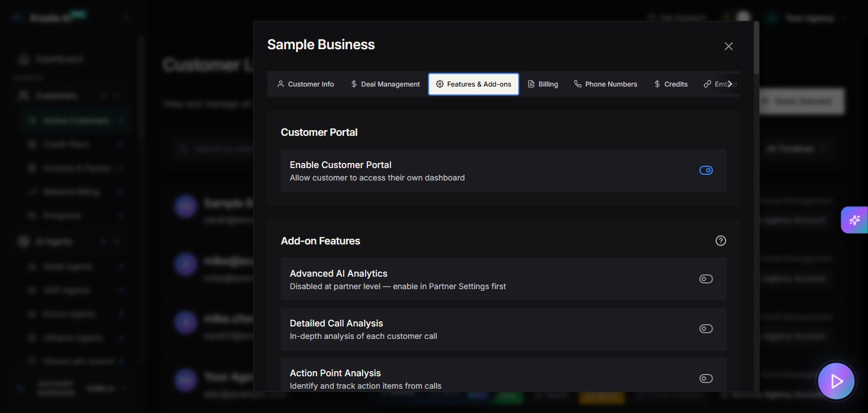Click the dialog's vertical scrollbar
This screenshot has height=413, width=868.
click(x=756, y=48)
